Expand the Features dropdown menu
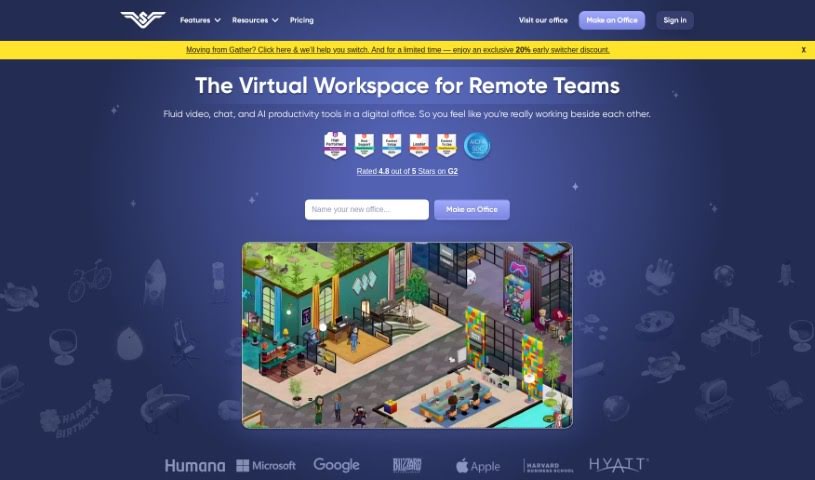Viewport: 815px width, 480px height. coord(200,20)
